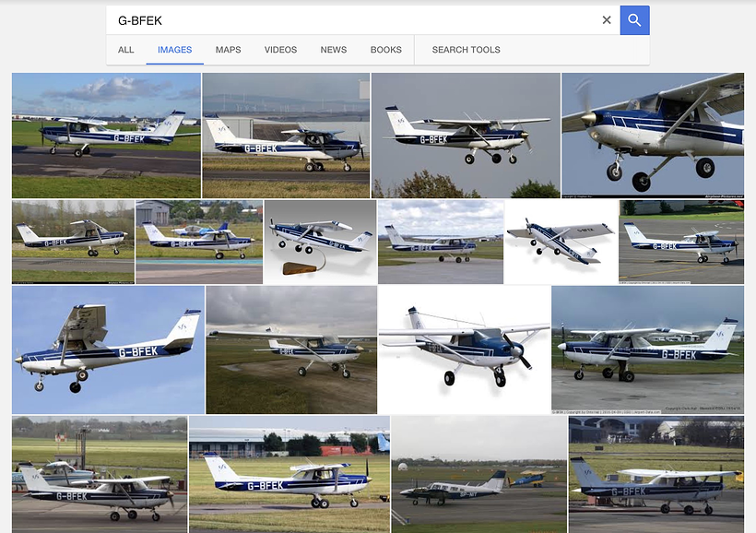
Task: Open twin-engine aircraft image in bottom row
Action: pos(479,475)
